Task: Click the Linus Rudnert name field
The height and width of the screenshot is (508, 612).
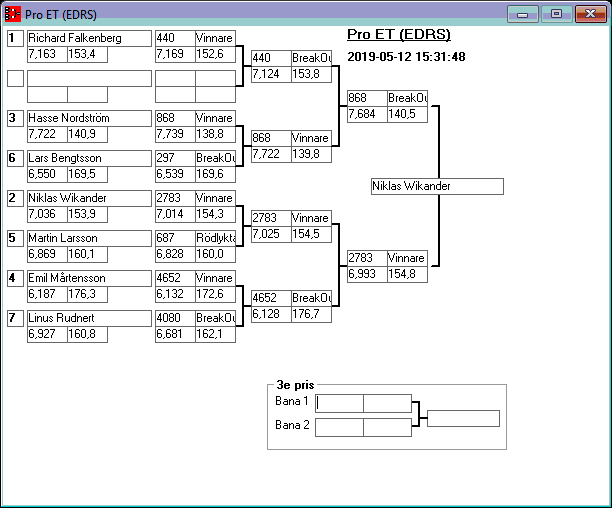Action: pos(88,318)
